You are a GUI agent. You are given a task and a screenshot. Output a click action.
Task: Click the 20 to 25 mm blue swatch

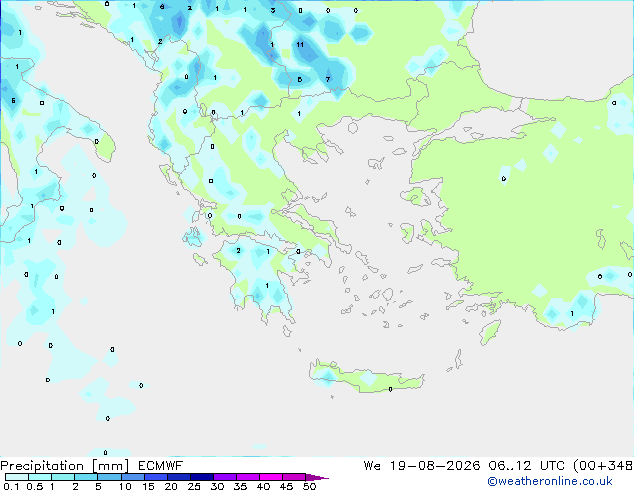tap(179, 477)
